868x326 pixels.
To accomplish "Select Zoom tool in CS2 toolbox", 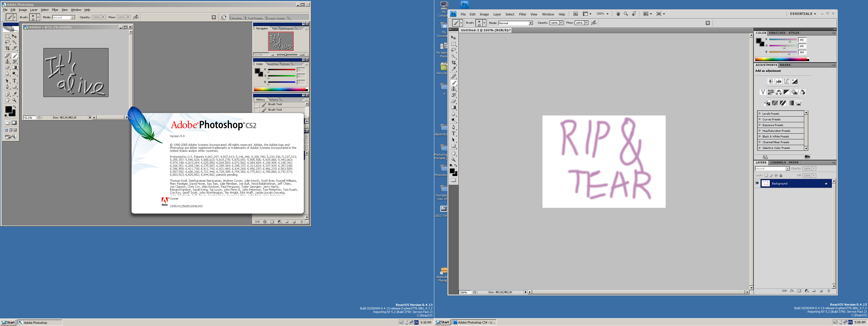I will (x=14, y=101).
